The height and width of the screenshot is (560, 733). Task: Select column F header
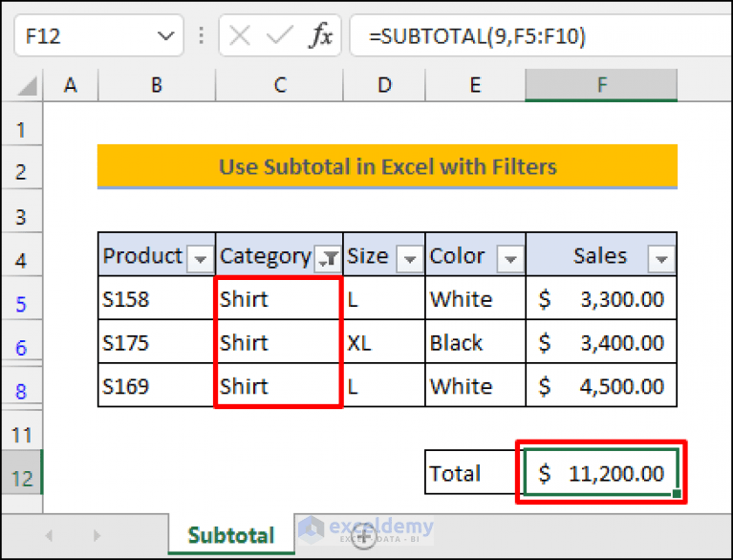(601, 85)
